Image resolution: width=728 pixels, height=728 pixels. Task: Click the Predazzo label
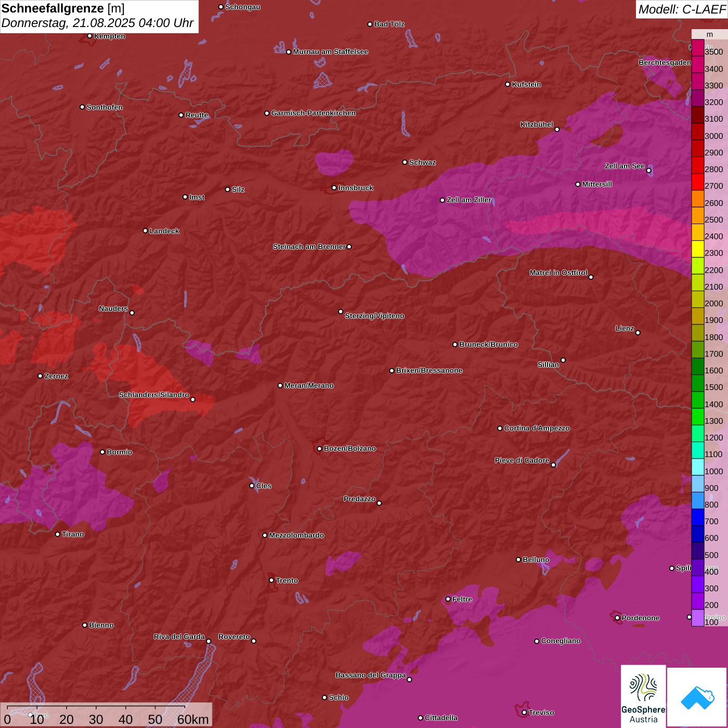(x=359, y=499)
